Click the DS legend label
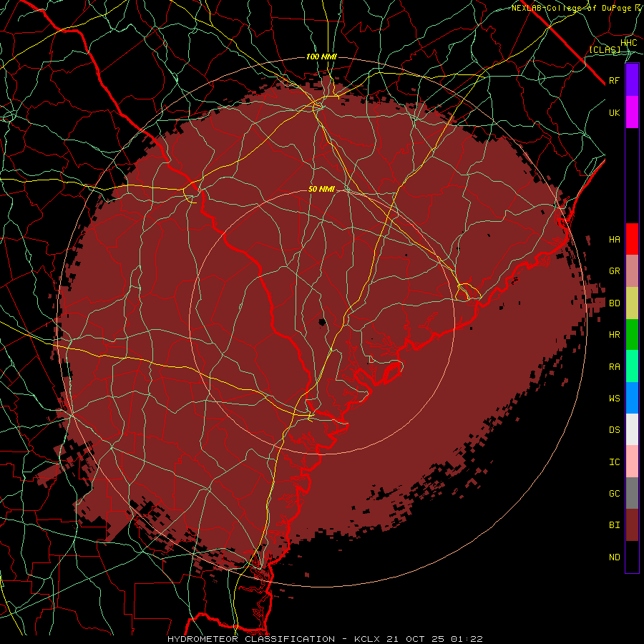This screenshot has width=644, height=644. pyautogui.click(x=614, y=430)
